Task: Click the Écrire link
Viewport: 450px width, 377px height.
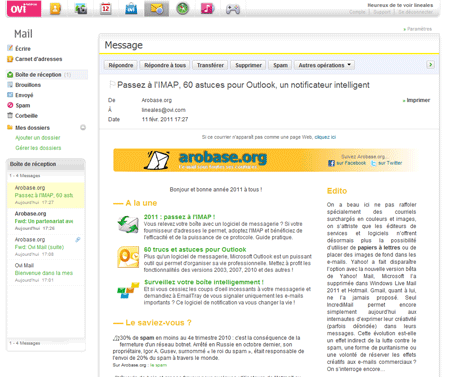Action: pyautogui.click(x=23, y=49)
